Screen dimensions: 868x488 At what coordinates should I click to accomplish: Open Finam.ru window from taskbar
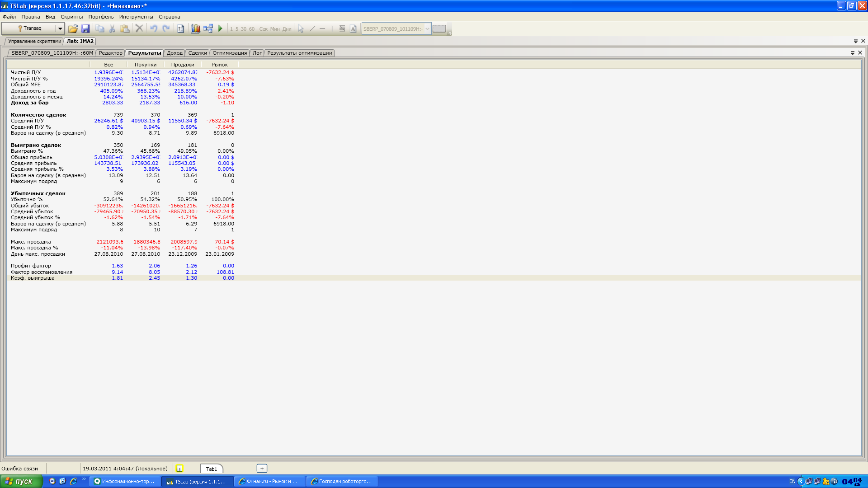[x=269, y=481]
